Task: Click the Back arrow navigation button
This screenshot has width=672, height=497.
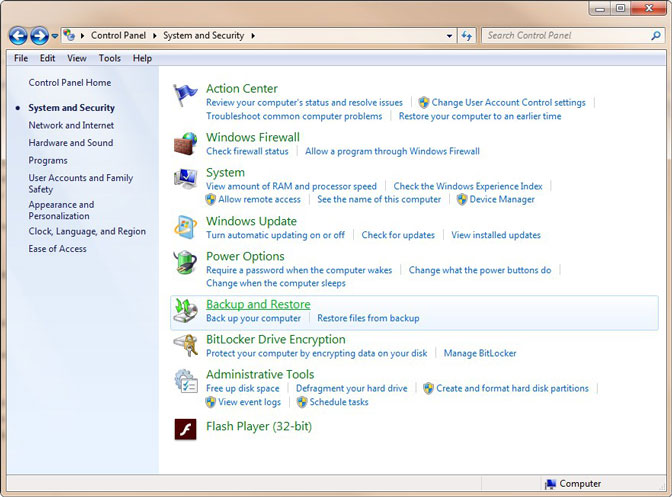Action: click(18, 36)
